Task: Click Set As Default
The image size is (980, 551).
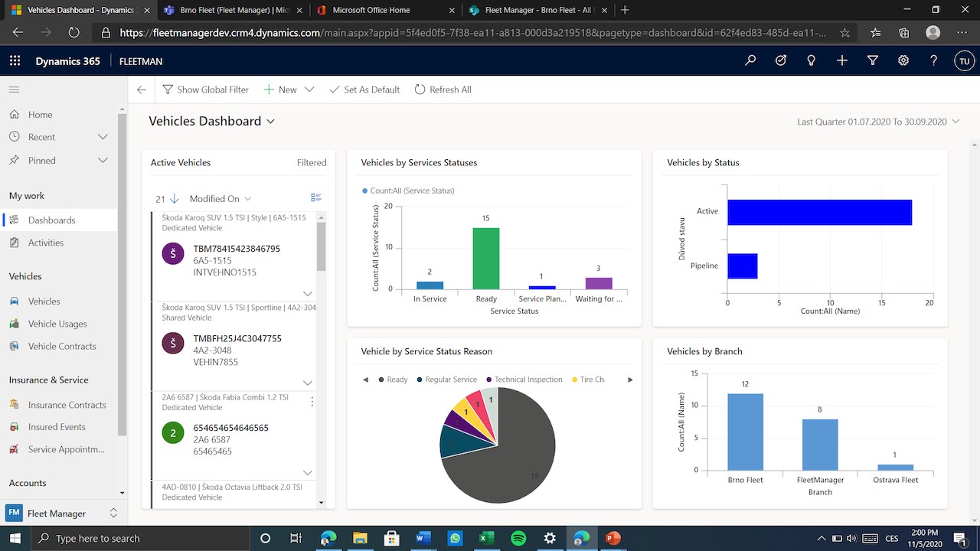Action: coord(364,90)
